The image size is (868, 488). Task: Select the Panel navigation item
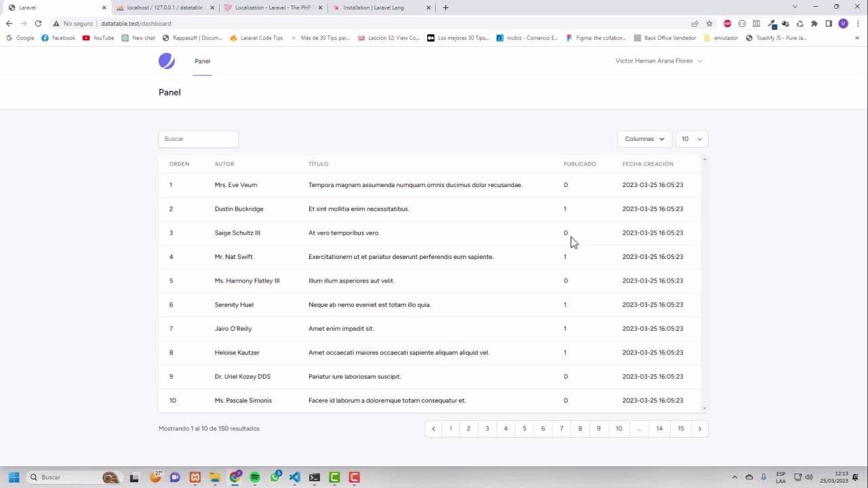[x=202, y=61]
